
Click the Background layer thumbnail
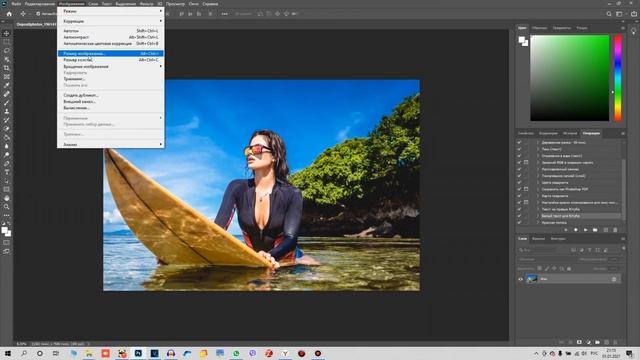[x=531, y=279]
